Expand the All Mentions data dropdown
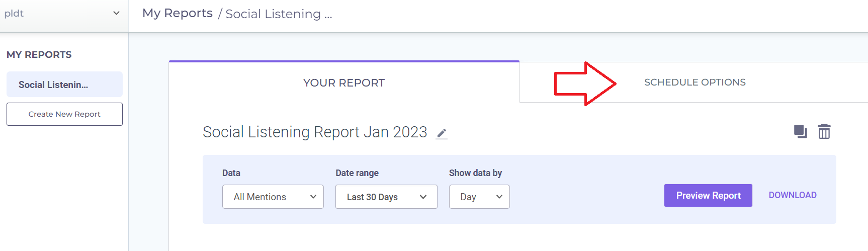 pos(273,197)
